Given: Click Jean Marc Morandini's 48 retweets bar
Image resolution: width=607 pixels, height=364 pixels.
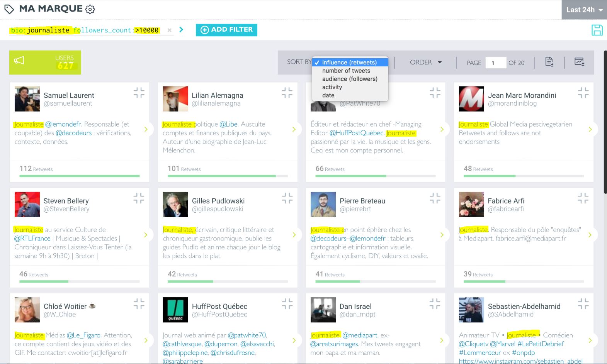Looking at the screenshot, I should (x=524, y=176).
